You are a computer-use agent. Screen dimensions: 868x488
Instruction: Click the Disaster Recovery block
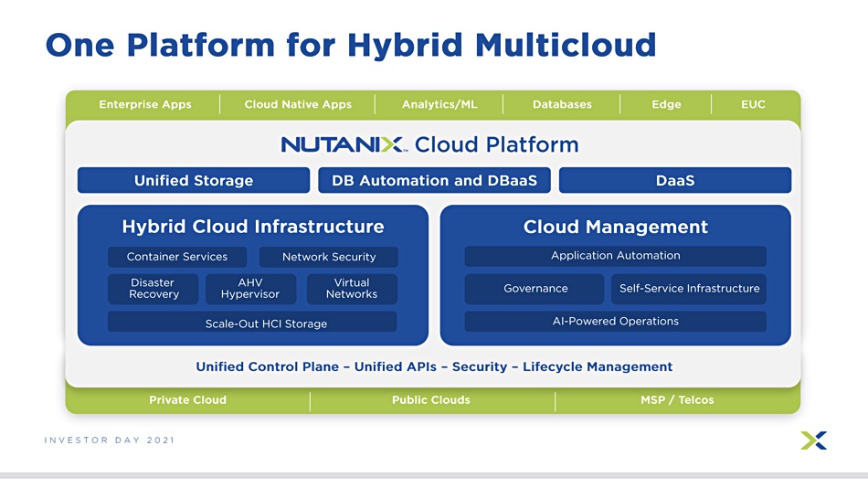[153, 289]
